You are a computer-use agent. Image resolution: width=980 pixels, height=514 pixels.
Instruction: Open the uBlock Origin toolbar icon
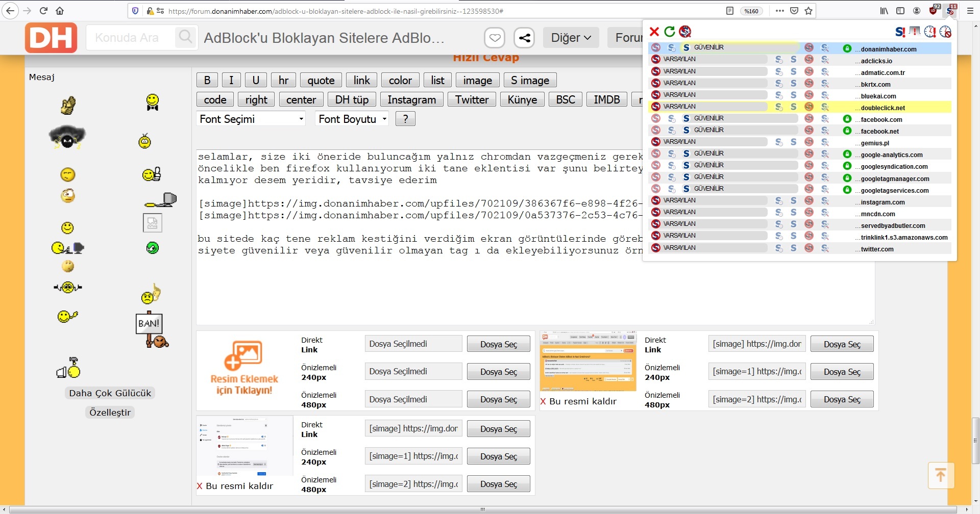coord(934,10)
